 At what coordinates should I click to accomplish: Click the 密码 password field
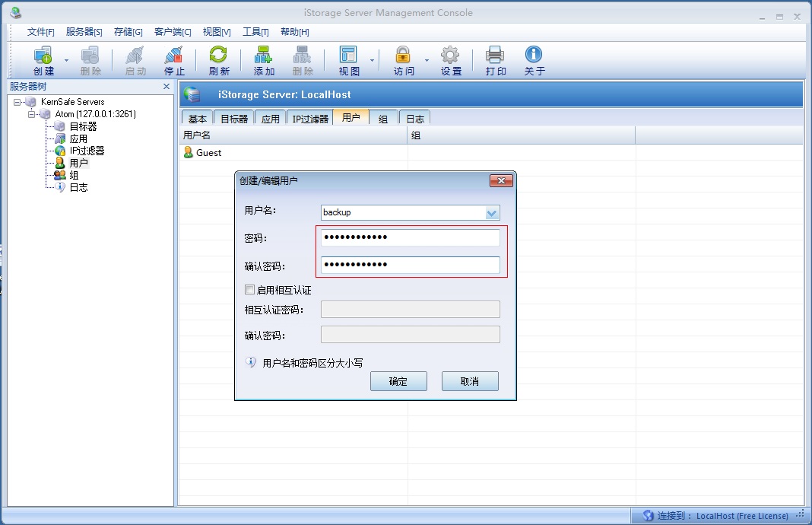point(410,237)
